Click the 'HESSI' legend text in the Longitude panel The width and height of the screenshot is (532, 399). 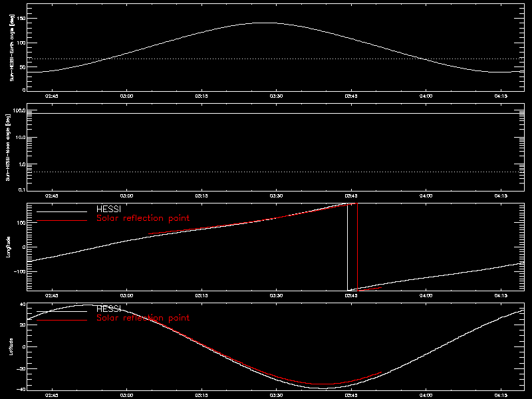coord(108,209)
